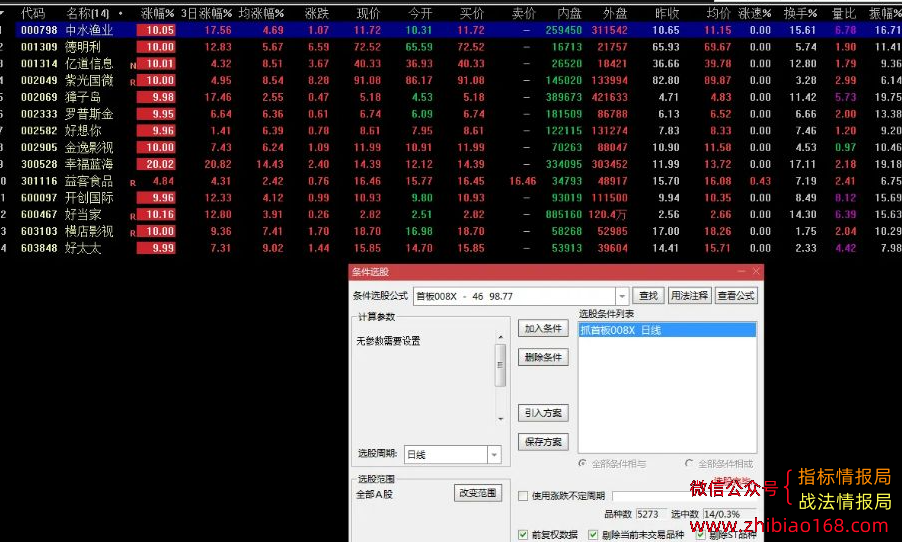Image resolution: width=902 pixels, height=542 pixels.
Task: Click the 16.46 卖价 cell
Action: 522,181
